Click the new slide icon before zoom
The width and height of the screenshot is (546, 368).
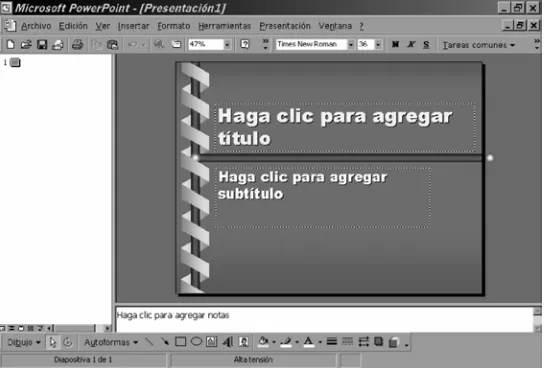(177, 45)
